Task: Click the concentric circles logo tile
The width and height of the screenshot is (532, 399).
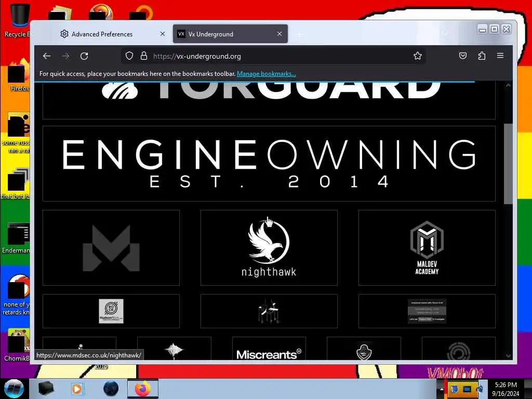Action: 459,349
